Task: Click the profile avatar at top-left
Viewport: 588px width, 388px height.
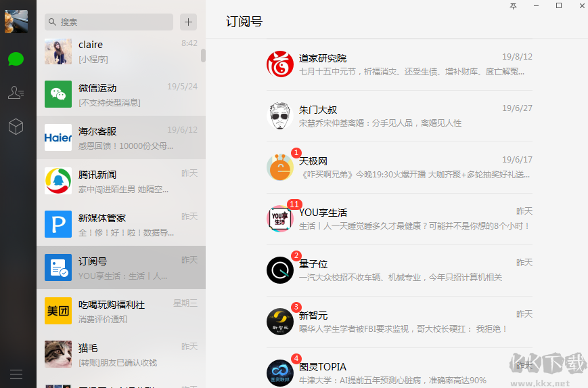Action: [x=16, y=22]
